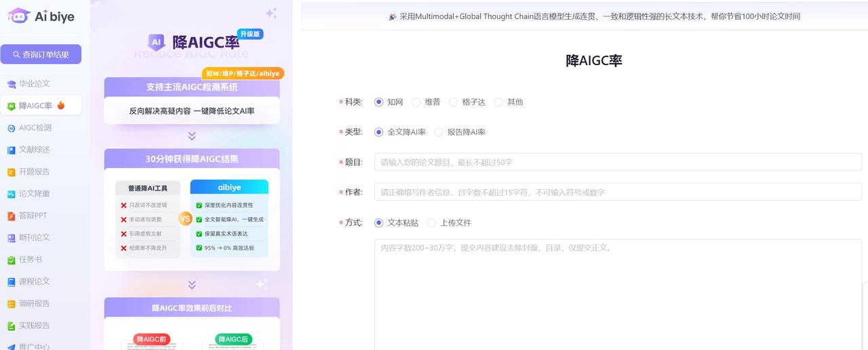Click the 降AIGC率效果前后对比 heading
This screenshot has width=868, height=350.
coord(192,308)
